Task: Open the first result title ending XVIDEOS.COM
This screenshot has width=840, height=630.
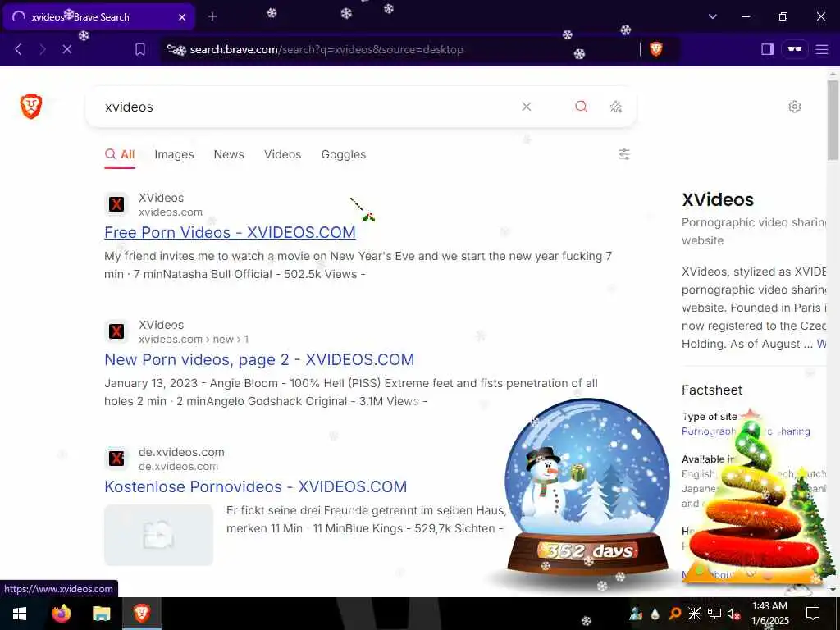Action: (x=230, y=232)
